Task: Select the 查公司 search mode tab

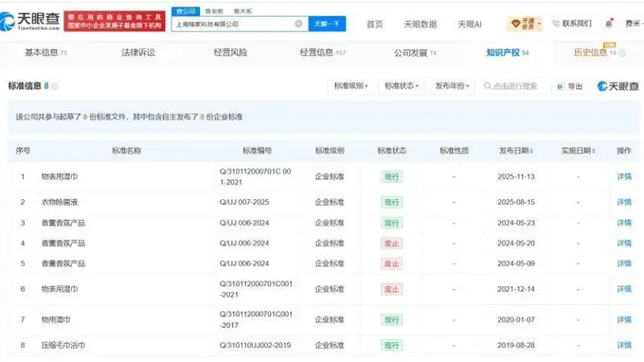Action: pos(186,11)
